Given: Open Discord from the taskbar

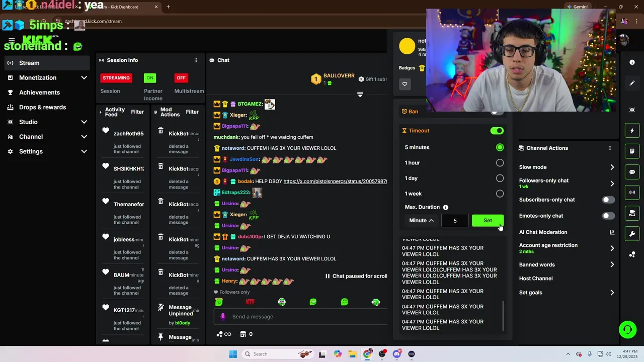Looking at the screenshot, I should click(397, 354).
